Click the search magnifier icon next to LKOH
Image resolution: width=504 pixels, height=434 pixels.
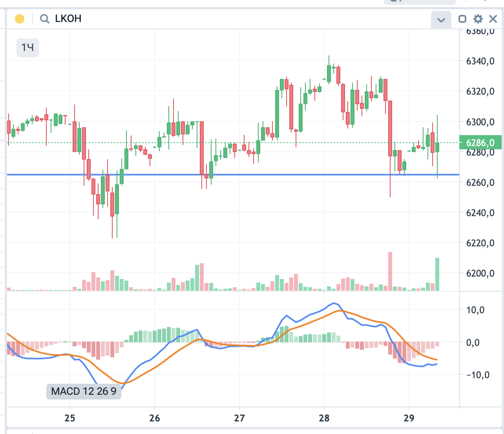[45, 19]
